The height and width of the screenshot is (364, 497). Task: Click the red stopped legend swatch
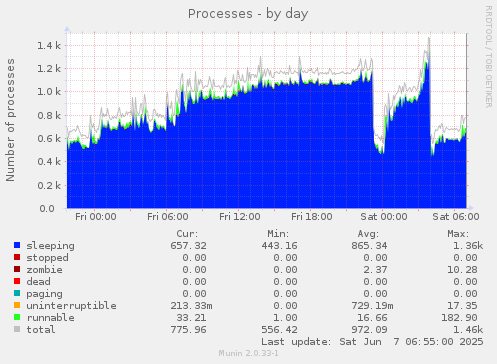17,257
